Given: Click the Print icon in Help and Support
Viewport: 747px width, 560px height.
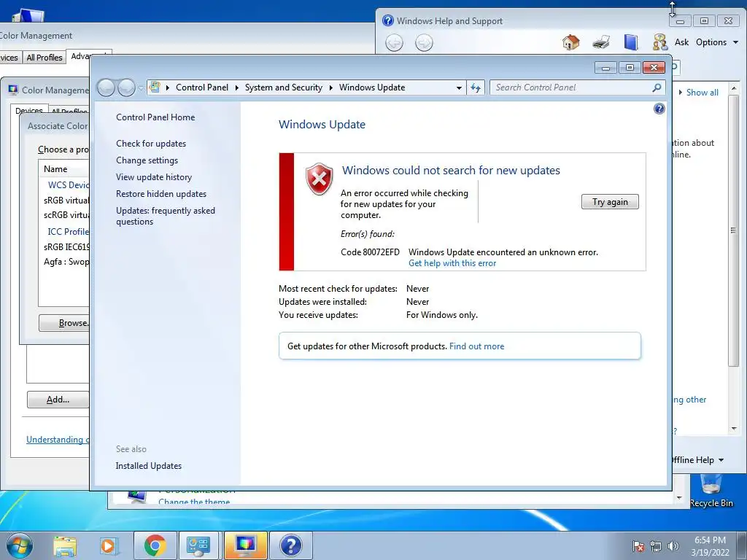Looking at the screenshot, I should tap(601, 42).
